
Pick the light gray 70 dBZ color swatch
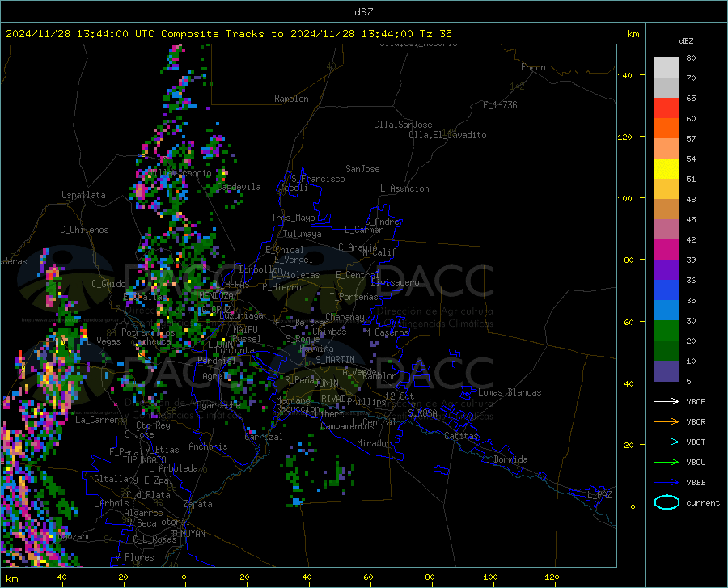(x=667, y=68)
